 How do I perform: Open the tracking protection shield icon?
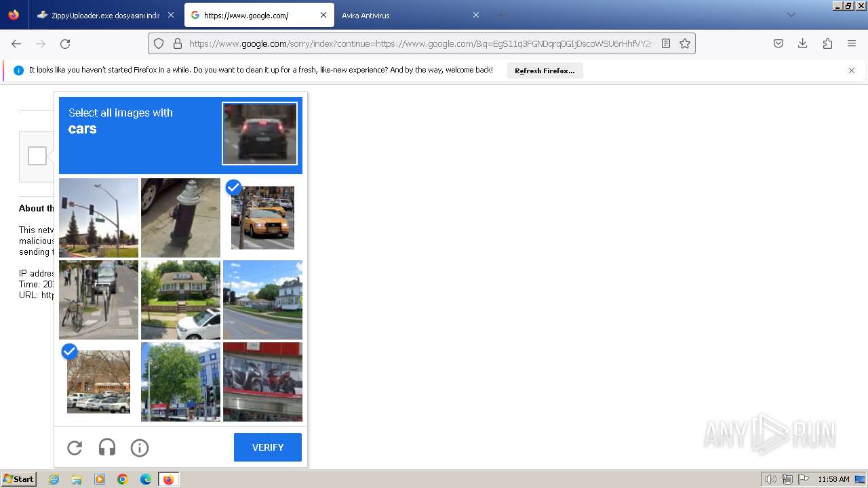[x=159, y=43]
